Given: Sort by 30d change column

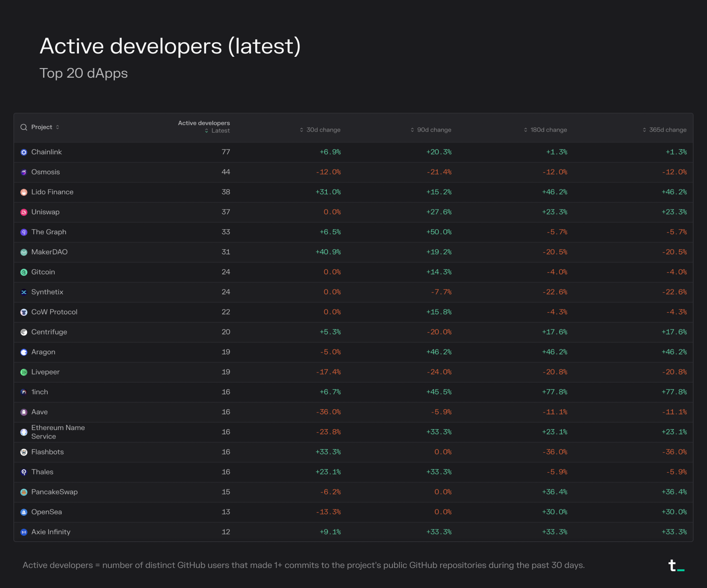Looking at the screenshot, I should point(320,130).
